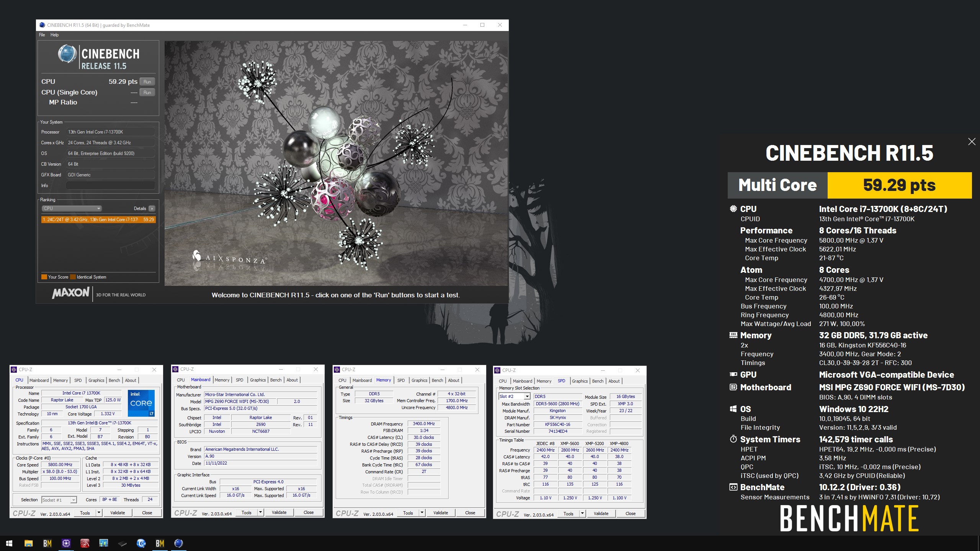Click BIOS Version A.90 field
Viewport: 980px width, 551px height.
tap(260, 456)
